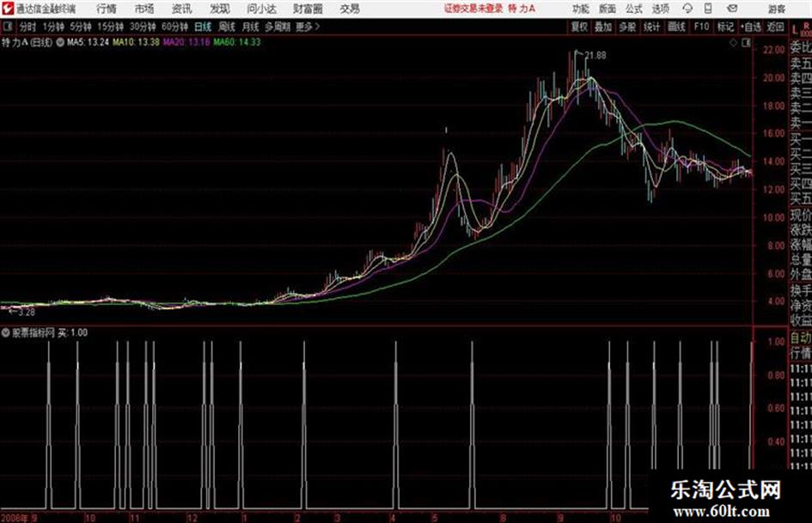Screen dimensions: 812x523
Task: Click the 统计 statistics button
Action: tap(651, 27)
